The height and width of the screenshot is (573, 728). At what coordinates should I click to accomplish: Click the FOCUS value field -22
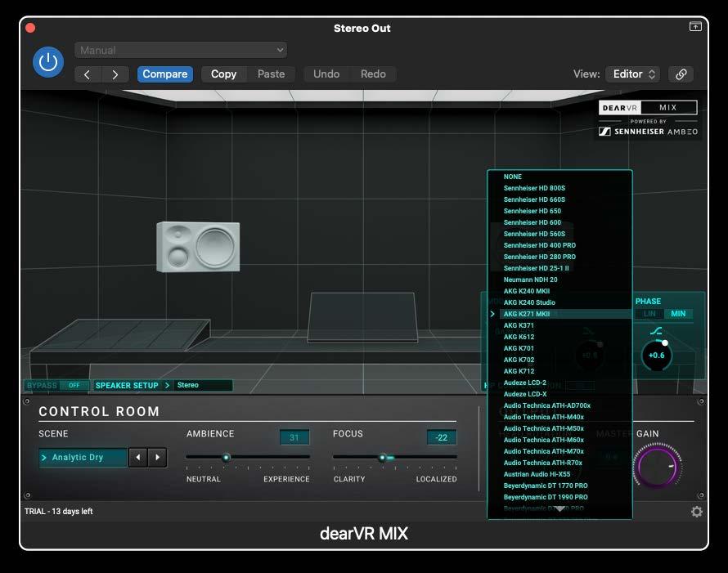442,437
